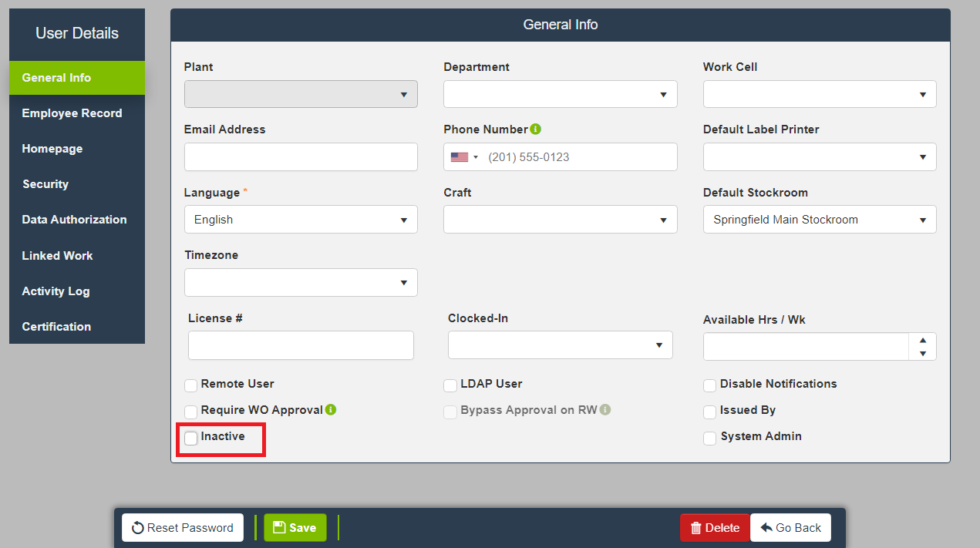The width and height of the screenshot is (980, 548).
Task: Open the Default Stockroom dropdown
Action: 819,220
